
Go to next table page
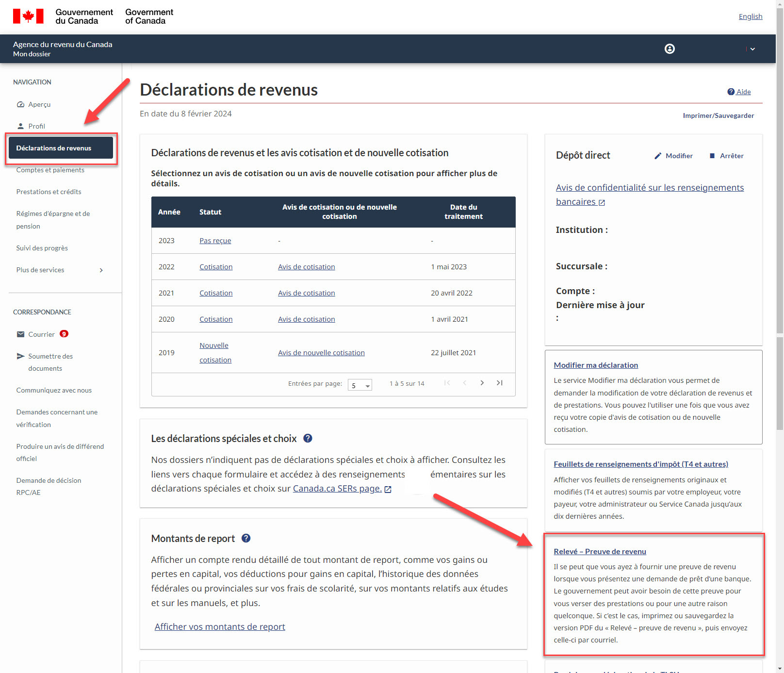pos(482,383)
